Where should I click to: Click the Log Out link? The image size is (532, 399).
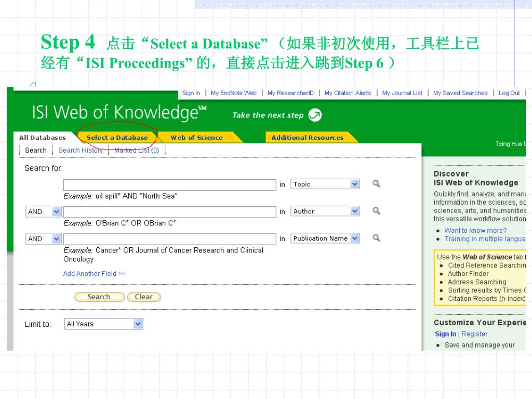[x=509, y=93]
